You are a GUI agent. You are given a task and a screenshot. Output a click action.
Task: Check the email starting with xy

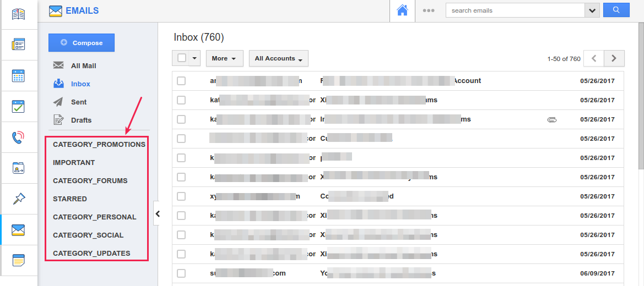[181, 196]
